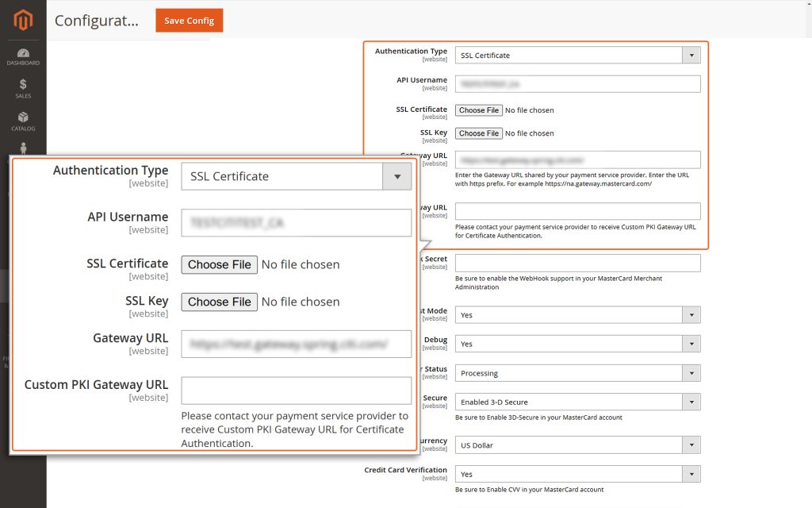
Task: Open the Credit Card Verification dropdown
Action: 577,474
